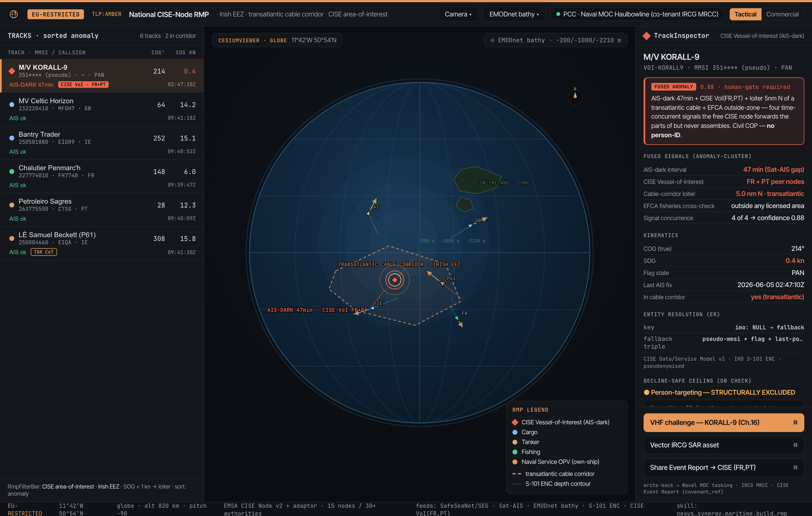812x516 pixels.
Task: Click 'FR + PT peer nodes' value
Action: pos(775,182)
